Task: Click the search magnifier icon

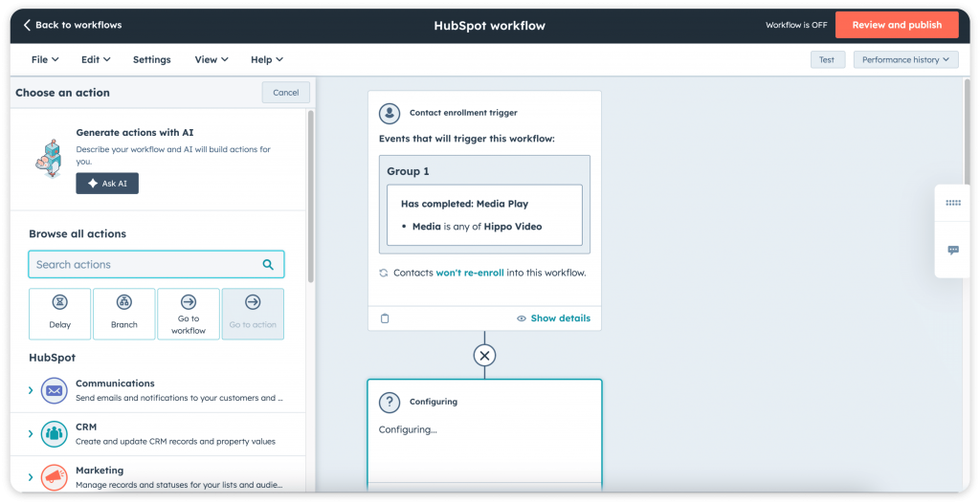Action: pyautogui.click(x=268, y=265)
